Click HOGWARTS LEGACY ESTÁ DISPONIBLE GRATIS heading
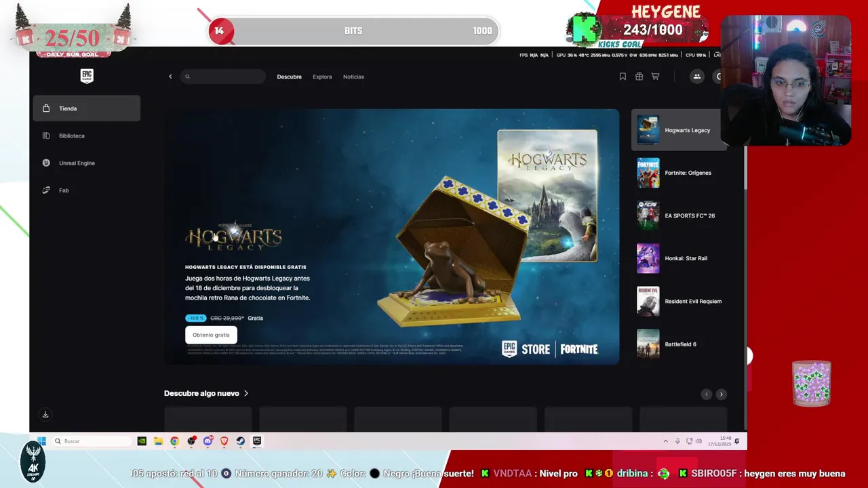The image size is (868, 488). [x=245, y=267]
